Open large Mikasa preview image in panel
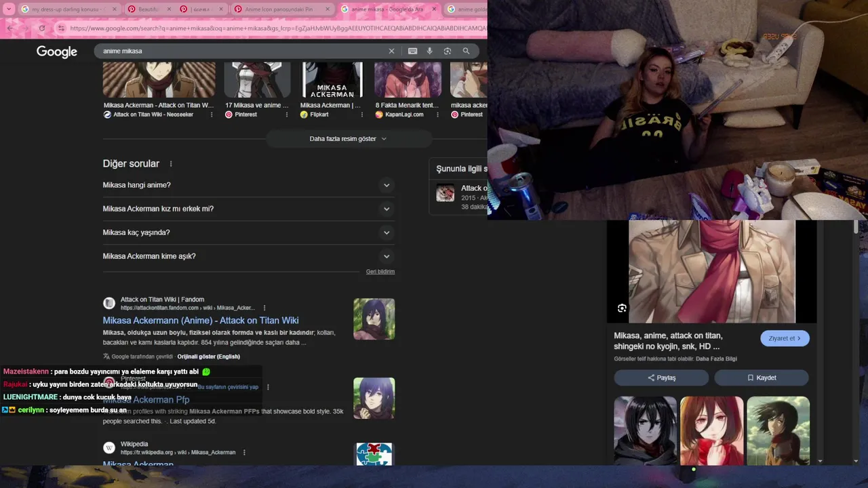 (x=711, y=271)
